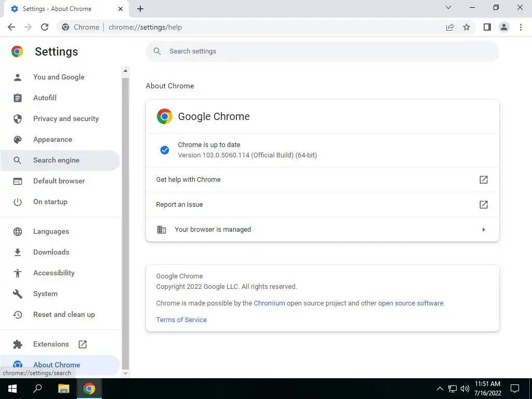Open You and Google settings
The width and height of the screenshot is (532, 399).
tap(60, 77)
